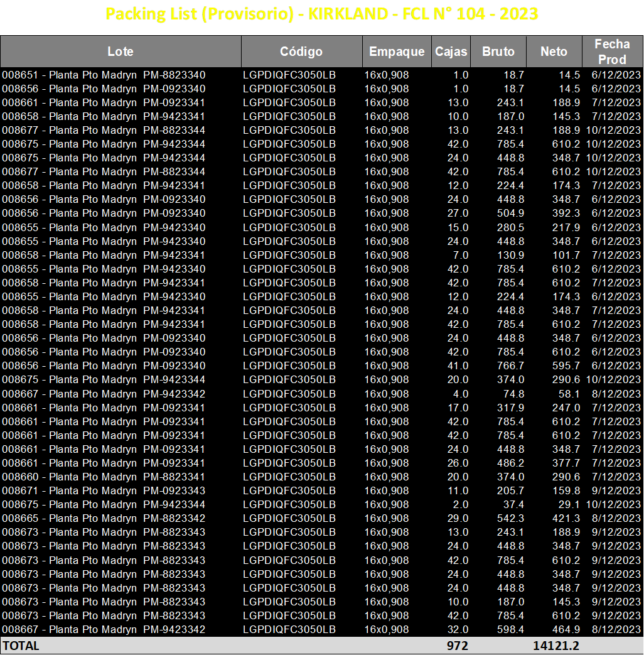Select the cajas value 41.0
644x655 pixels.
pyautogui.click(x=458, y=366)
